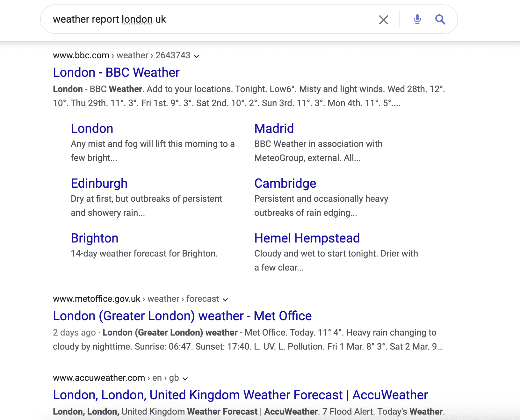Expand the metoffice.gov.uk result options arrow
Image resolution: width=520 pixels, height=420 pixels.
(225, 300)
